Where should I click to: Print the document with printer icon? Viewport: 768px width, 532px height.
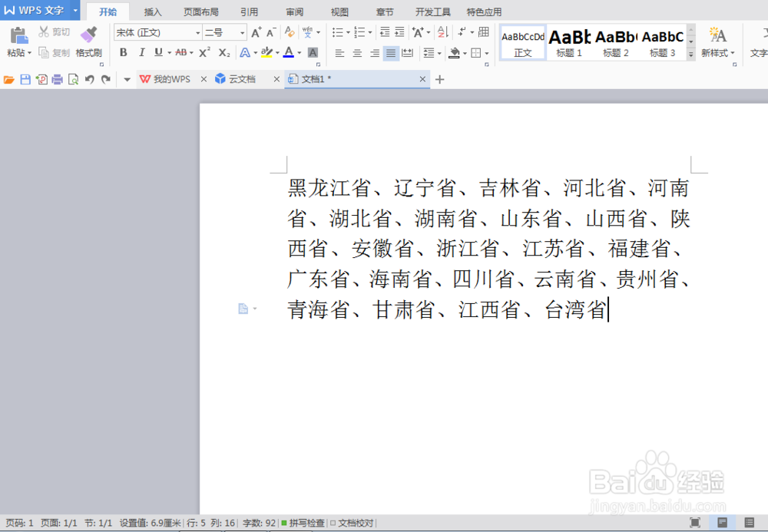[x=58, y=79]
